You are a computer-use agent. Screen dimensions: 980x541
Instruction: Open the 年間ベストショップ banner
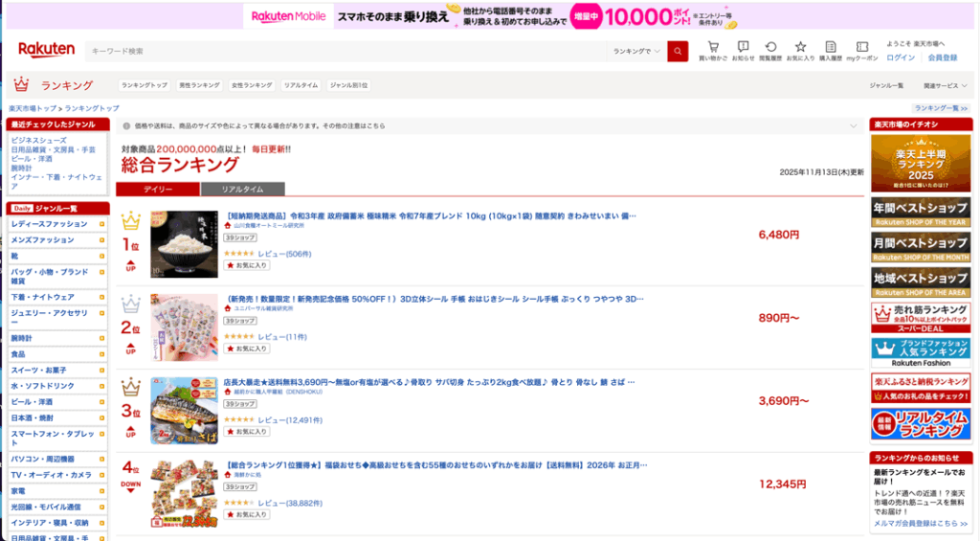point(920,212)
